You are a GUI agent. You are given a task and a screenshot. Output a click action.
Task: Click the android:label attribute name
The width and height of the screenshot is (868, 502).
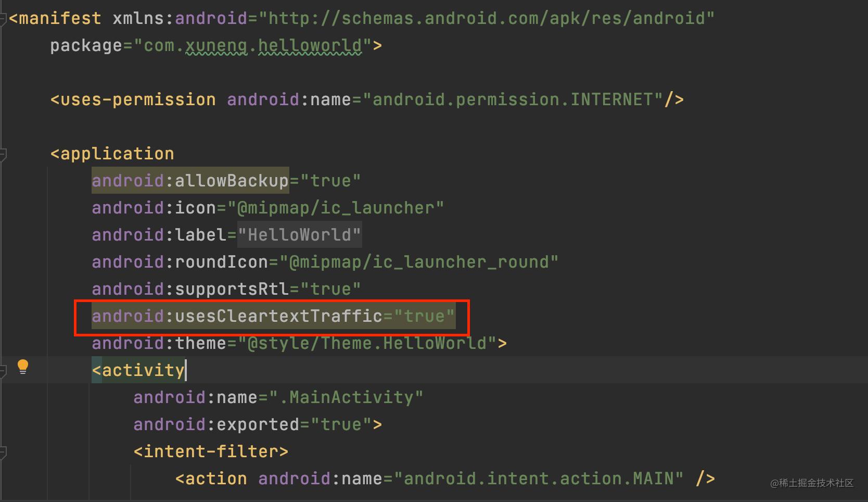pos(159,235)
